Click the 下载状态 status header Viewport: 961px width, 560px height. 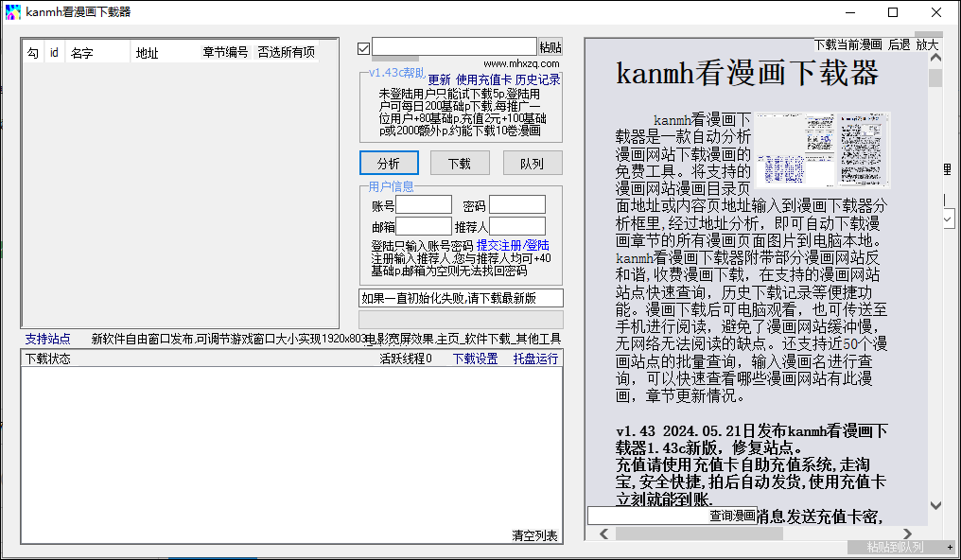[x=48, y=359]
